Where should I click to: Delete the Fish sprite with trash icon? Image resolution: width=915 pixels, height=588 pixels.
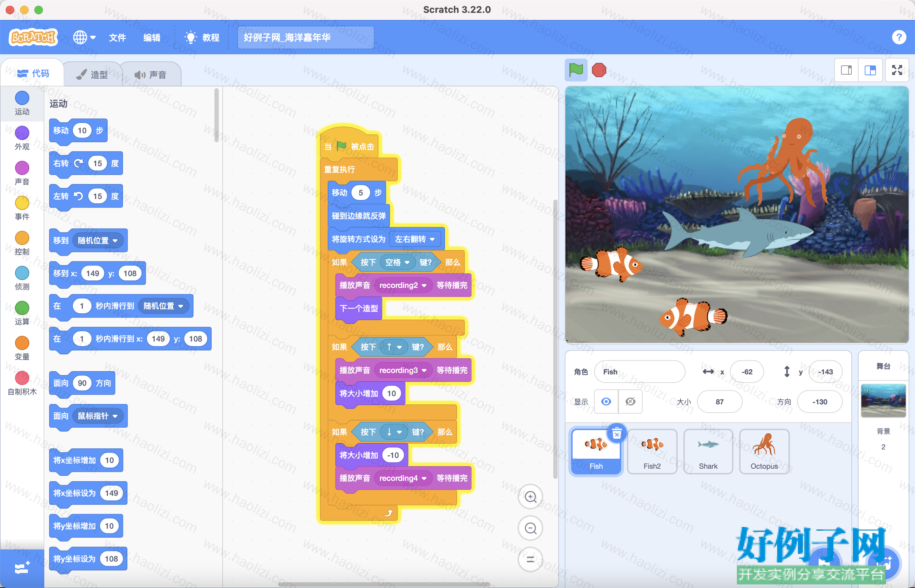coord(617,433)
